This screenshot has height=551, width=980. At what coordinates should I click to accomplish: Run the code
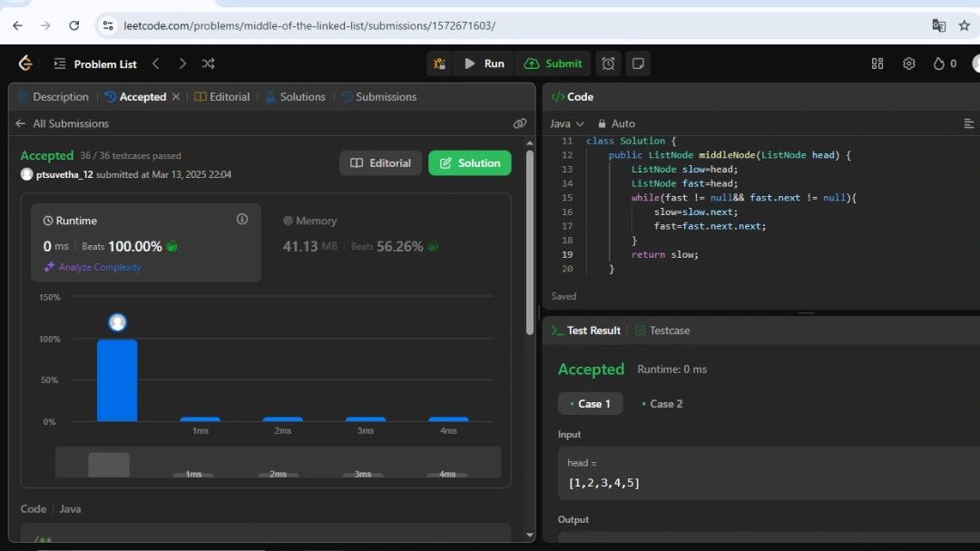click(x=485, y=64)
